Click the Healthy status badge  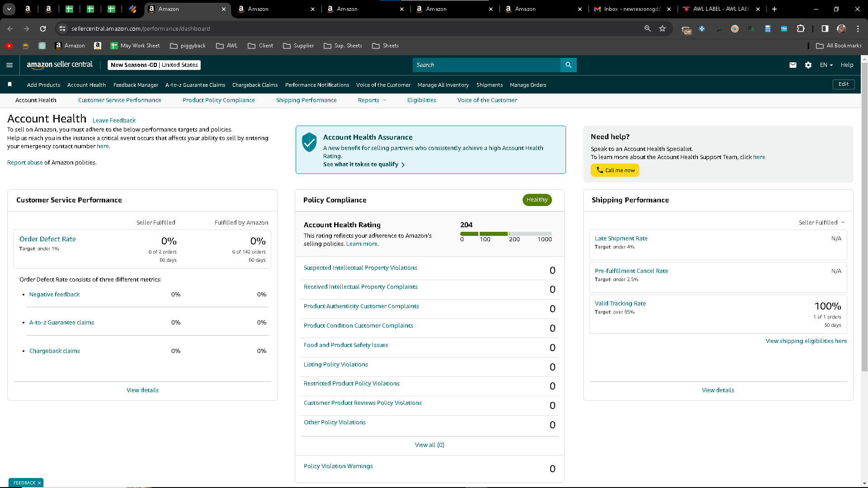[537, 200]
